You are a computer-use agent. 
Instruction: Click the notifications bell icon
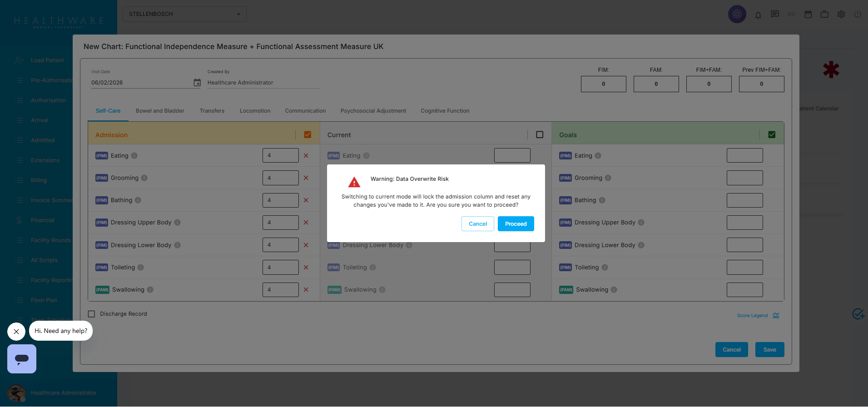pos(758,15)
